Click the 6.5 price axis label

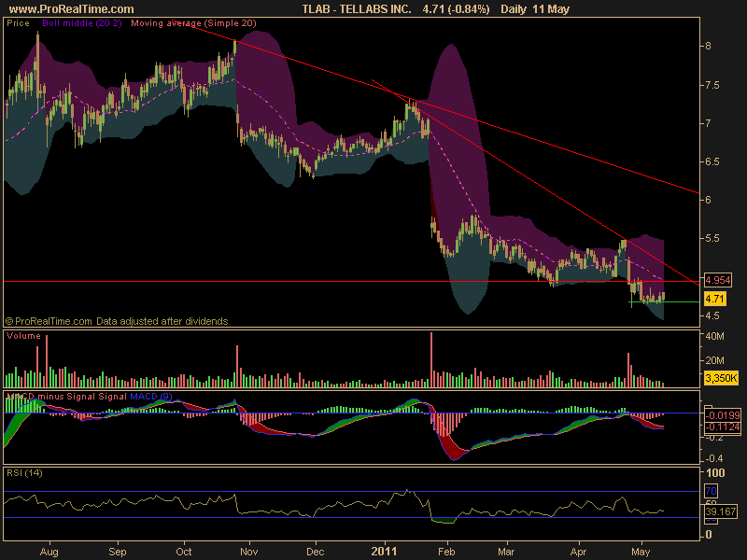coord(712,161)
